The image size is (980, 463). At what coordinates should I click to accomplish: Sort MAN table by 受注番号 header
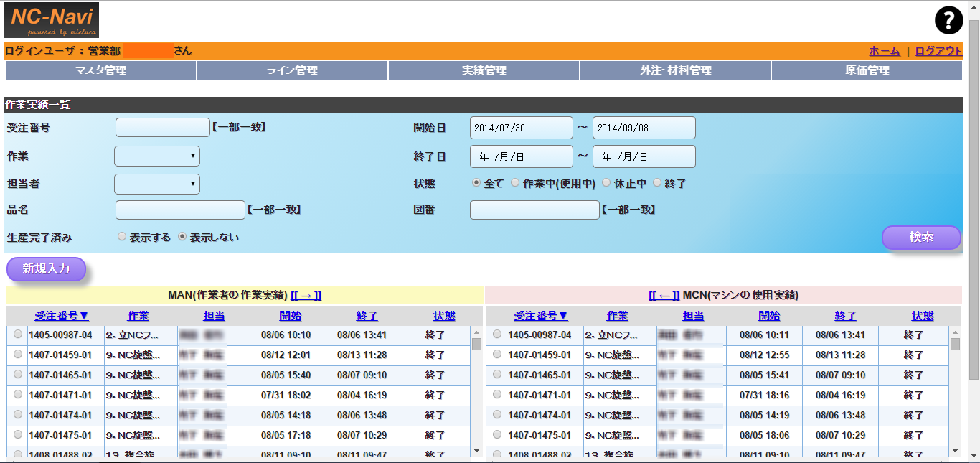62,316
